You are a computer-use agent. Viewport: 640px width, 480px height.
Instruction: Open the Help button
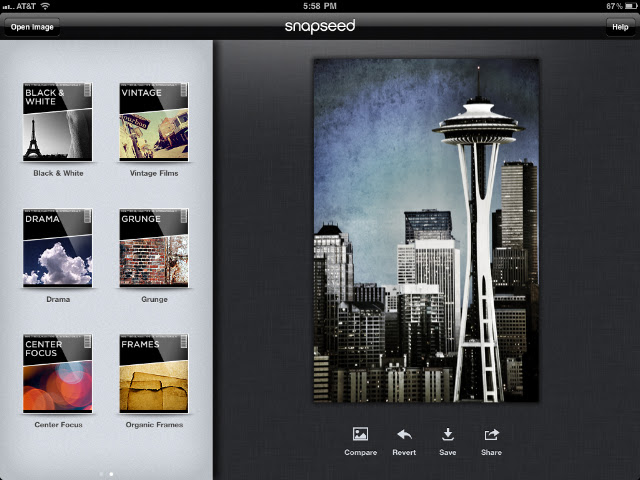(620, 27)
